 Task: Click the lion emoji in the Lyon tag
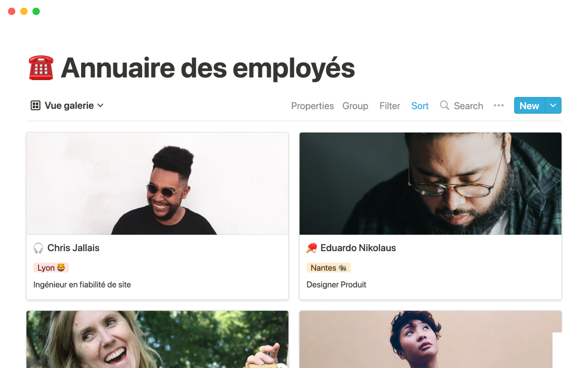tap(61, 267)
